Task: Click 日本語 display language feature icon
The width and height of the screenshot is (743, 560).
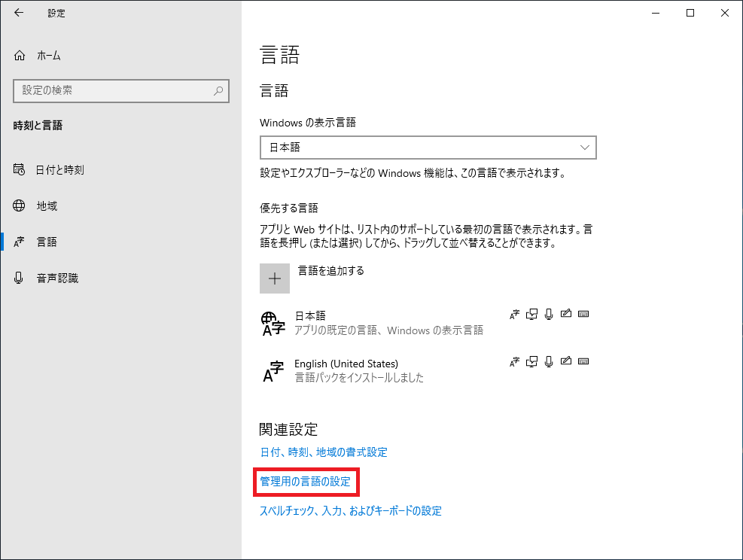Action: tap(515, 314)
